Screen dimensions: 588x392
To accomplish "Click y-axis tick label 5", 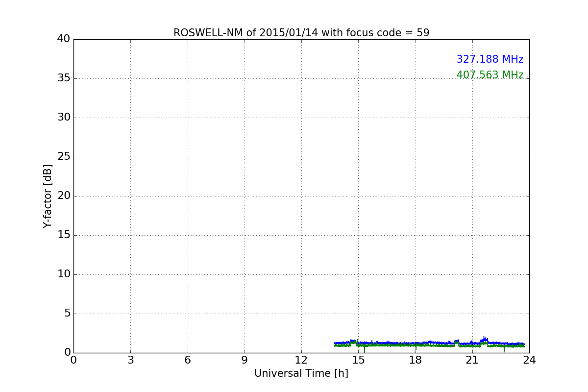I will (x=67, y=314).
